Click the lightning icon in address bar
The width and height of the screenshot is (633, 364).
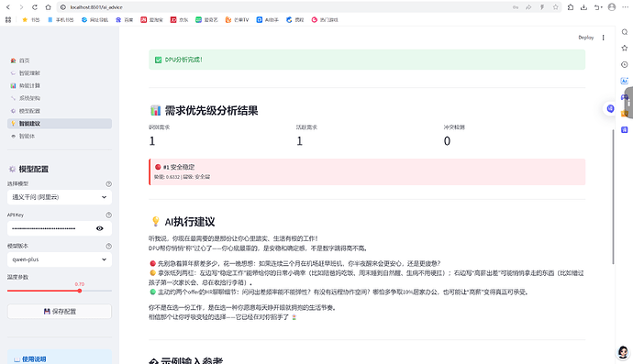click(x=542, y=7)
